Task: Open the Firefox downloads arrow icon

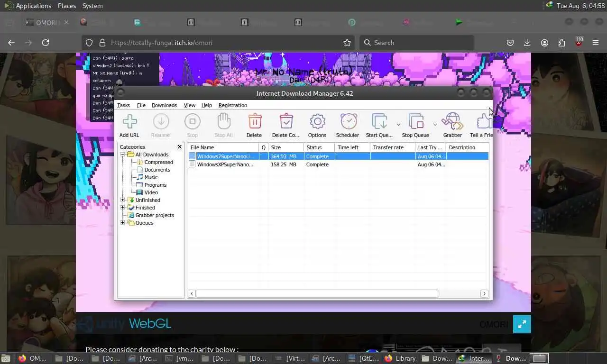Action: point(527,43)
